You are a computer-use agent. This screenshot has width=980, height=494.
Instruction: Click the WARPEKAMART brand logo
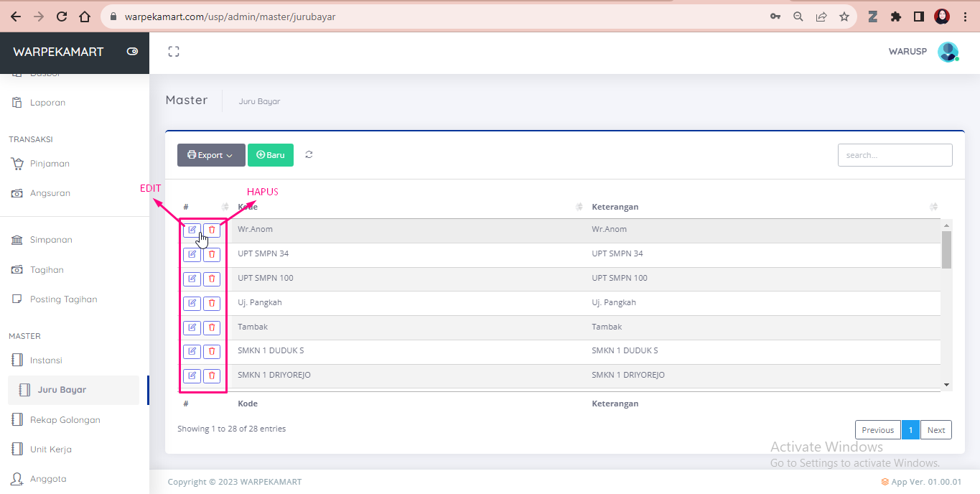point(58,52)
